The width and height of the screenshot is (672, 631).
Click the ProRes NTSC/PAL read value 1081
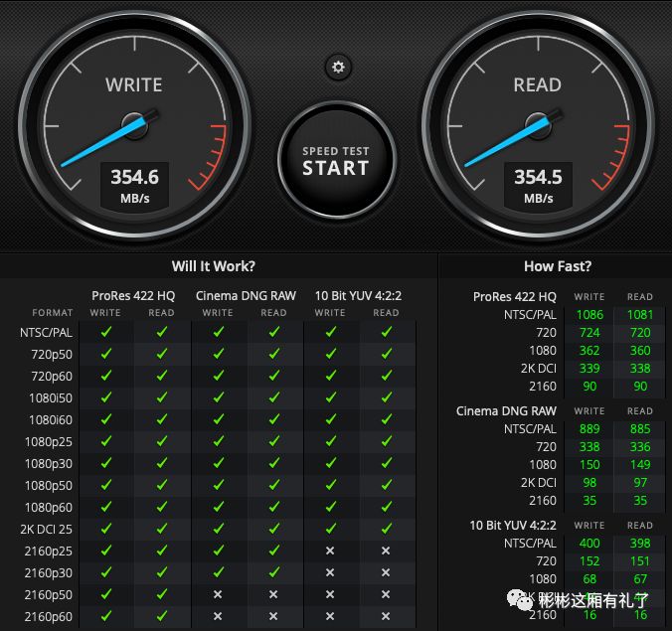click(640, 315)
